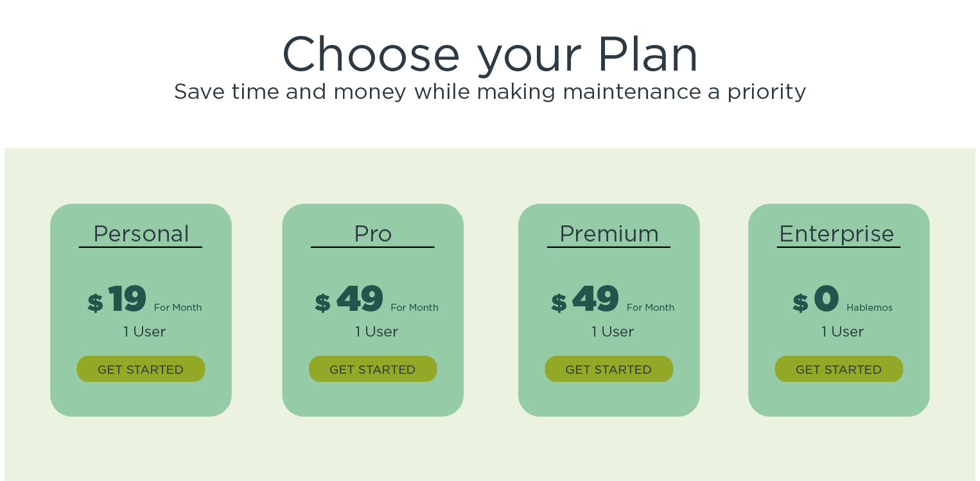This screenshot has width=980, height=481.
Task: Select the Premium plan title
Action: pos(609,234)
